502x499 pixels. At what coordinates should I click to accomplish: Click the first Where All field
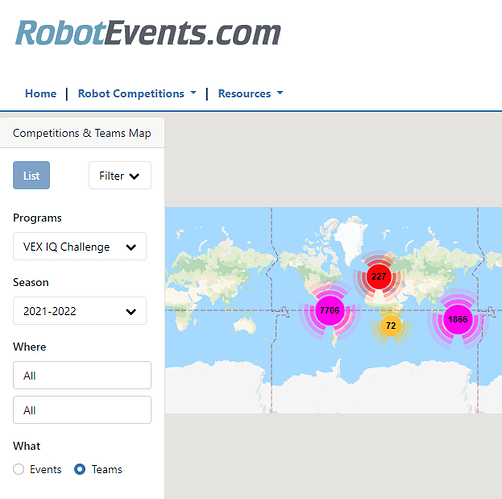pyautogui.click(x=82, y=375)
